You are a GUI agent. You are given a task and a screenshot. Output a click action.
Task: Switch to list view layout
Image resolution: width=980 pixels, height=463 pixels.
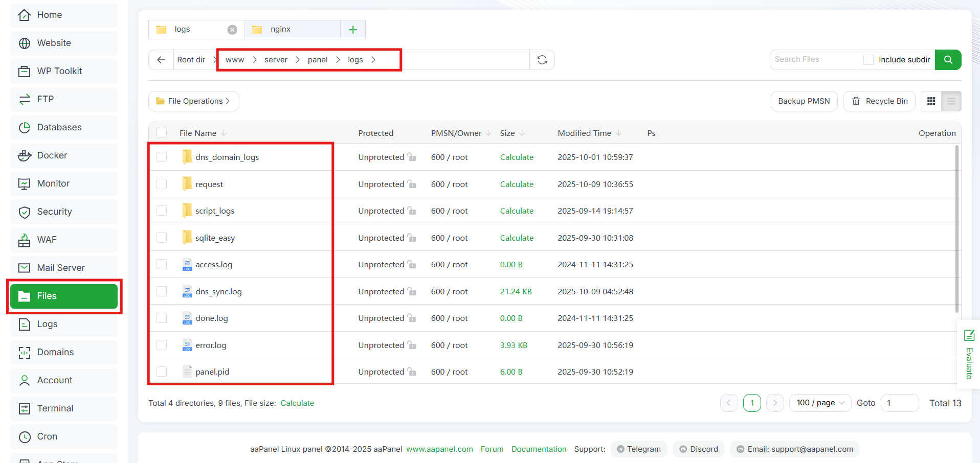[x=951, y=101]
